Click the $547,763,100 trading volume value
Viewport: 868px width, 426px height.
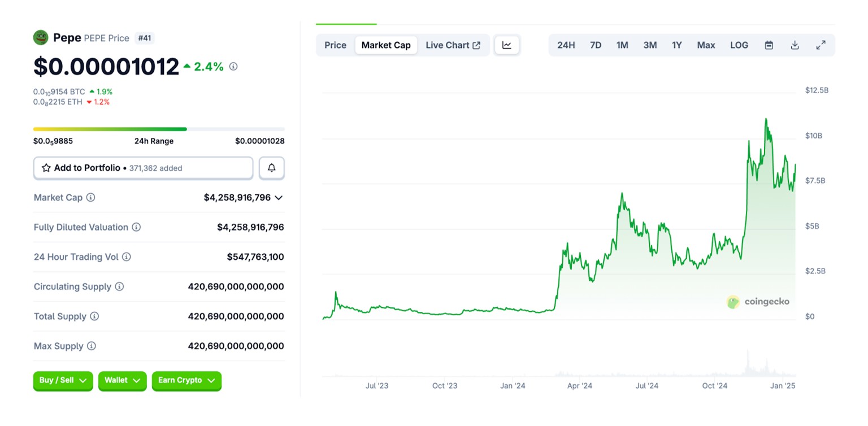click(x=255, y=257)
